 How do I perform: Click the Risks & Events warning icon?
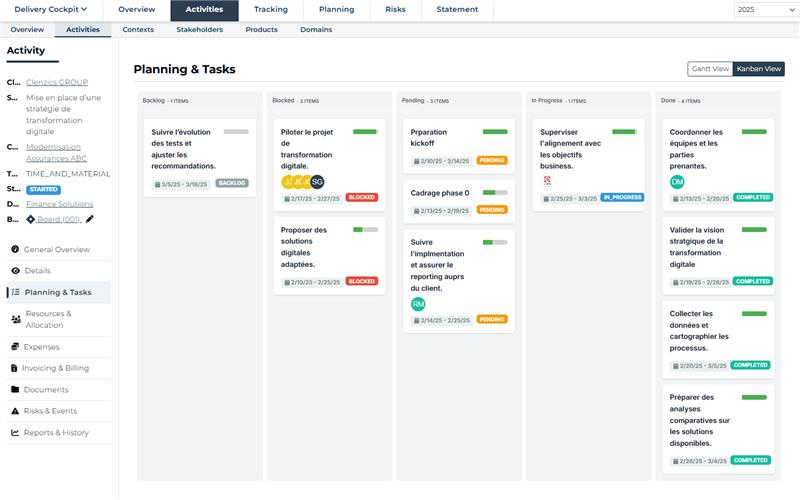[15, 411]
